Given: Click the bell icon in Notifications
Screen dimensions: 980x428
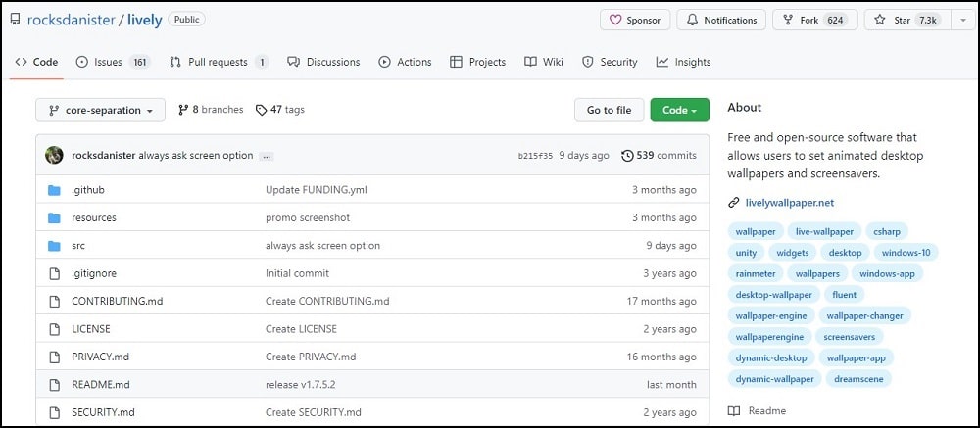Looking at the screenshot, I should tap(692, 20).
